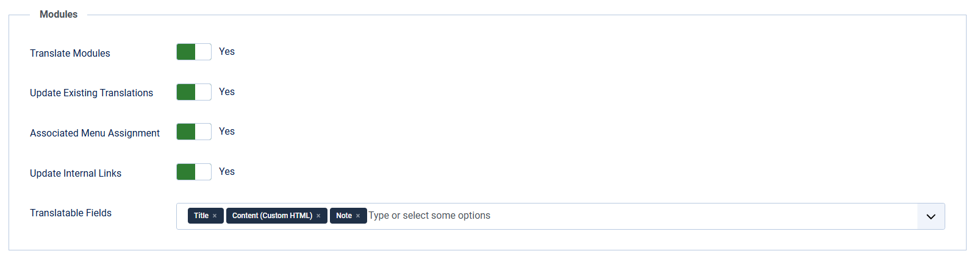Viewport: 980px width, 262px height.
Task: Click the 'Update Internal Links' label text
Action: click(x=76, y=174)
